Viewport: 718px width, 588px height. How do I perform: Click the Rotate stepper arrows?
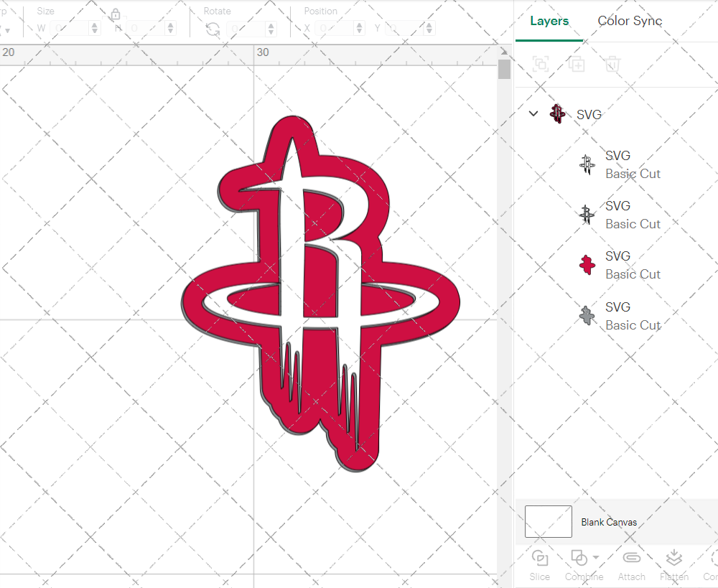point(271,29)
